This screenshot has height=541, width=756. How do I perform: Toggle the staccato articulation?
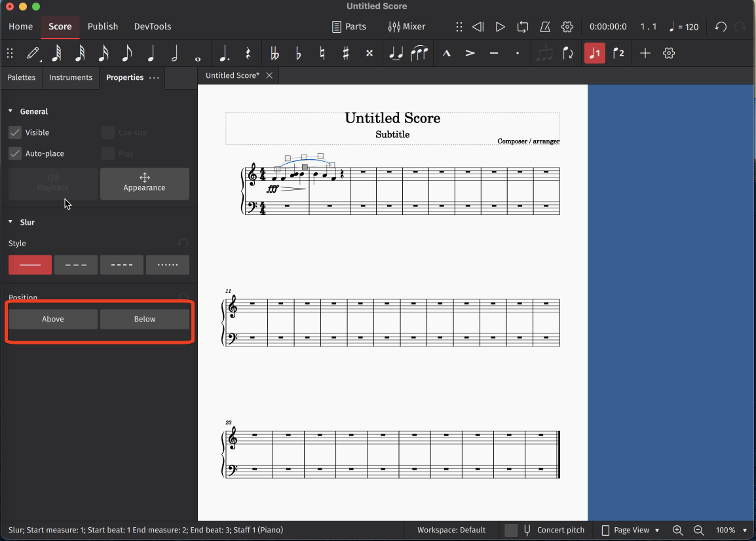[x=517, y=53]
